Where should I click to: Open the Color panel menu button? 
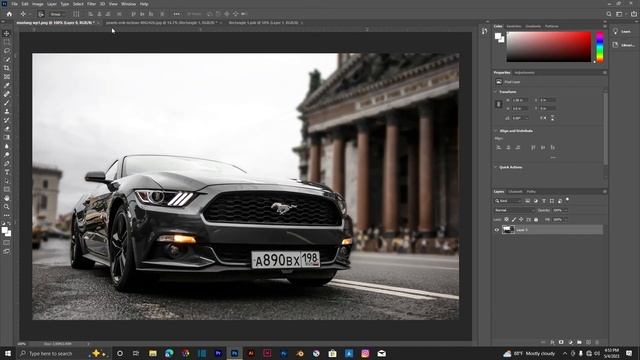pyautogui.click(x=604, y=26)
